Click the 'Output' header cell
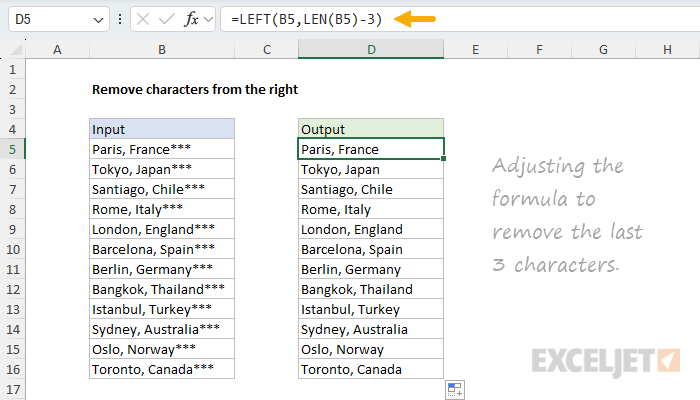 (371, 129)
